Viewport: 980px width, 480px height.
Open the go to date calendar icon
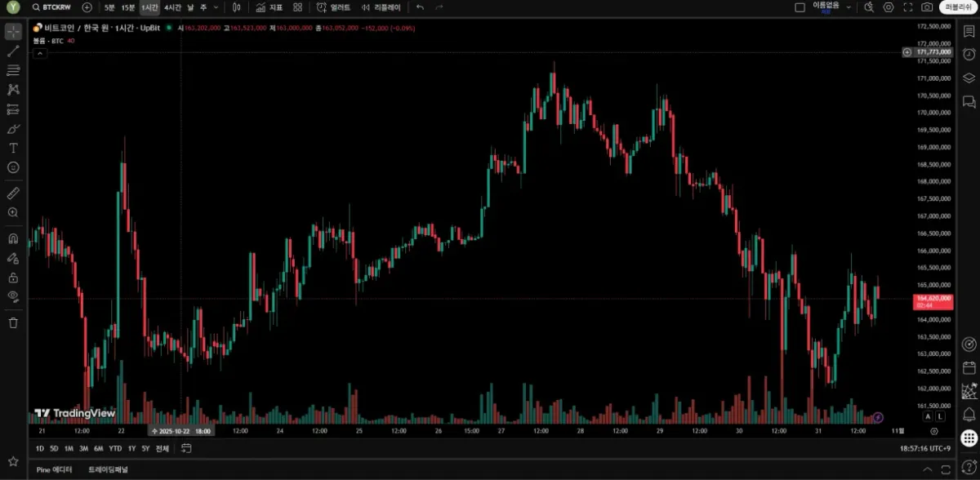click(186, 448)
